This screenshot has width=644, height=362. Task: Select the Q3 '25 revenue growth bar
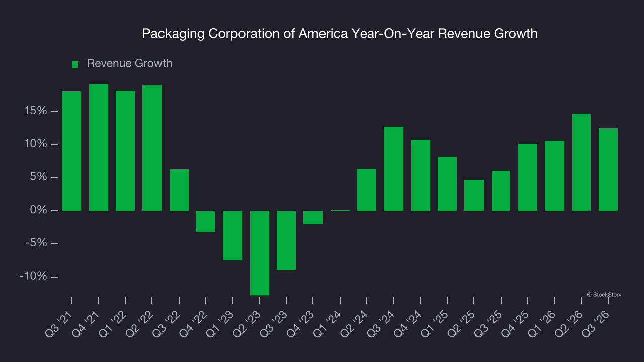501,191
